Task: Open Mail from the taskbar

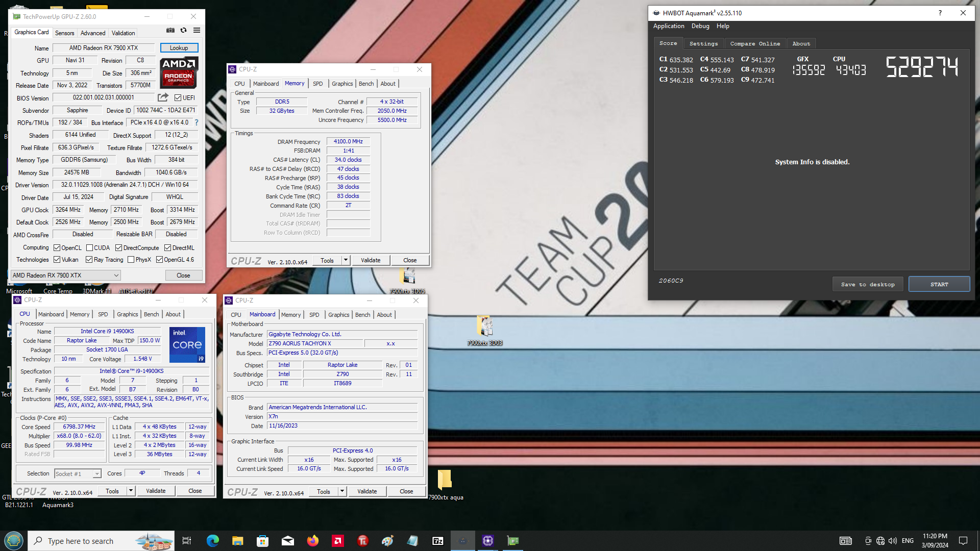Action: coord(287,541)
